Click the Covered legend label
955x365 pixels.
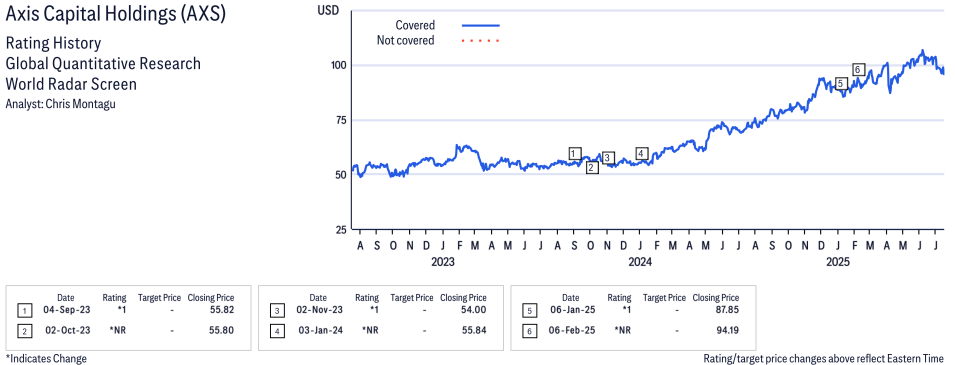pyautogui.click(x=415, y=26)
